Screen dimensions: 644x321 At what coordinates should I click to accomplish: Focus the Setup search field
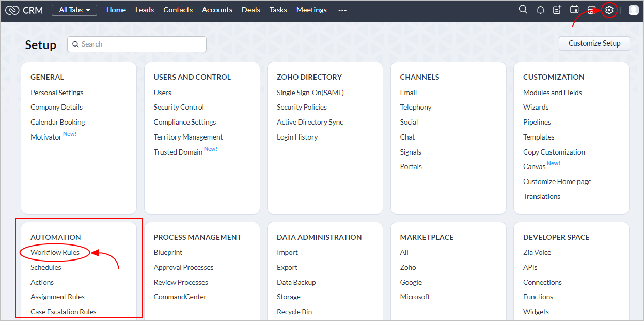137,44
